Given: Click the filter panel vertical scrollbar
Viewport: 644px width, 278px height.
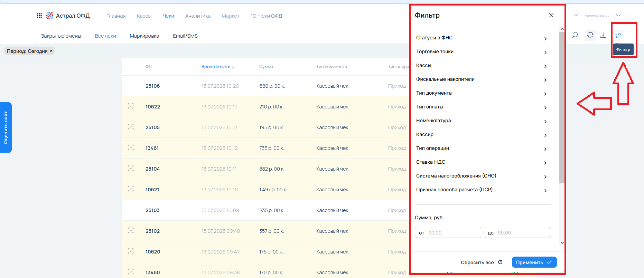Looking at the screenshot, I should (x=562, y=107).
